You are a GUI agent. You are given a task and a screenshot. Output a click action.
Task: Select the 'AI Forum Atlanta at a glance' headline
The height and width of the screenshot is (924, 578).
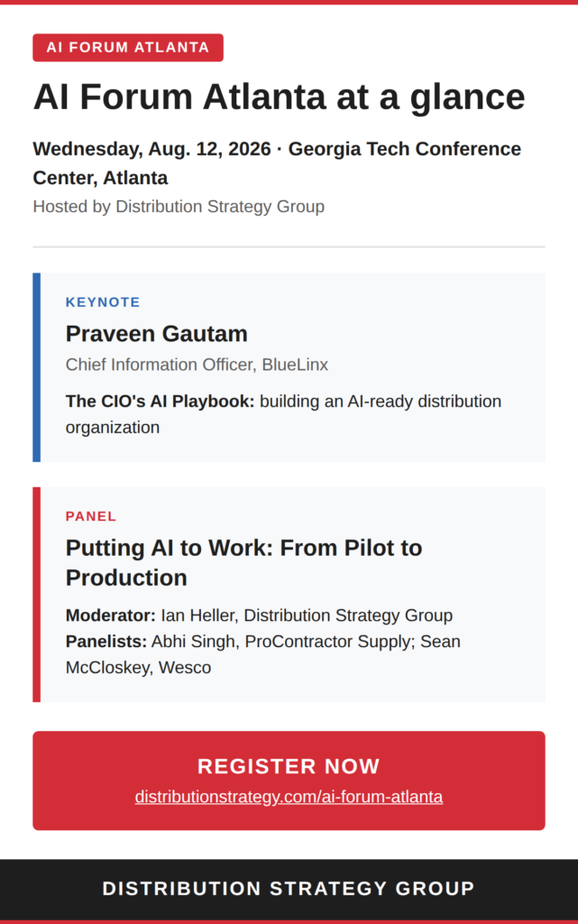(x=279, y=97)
